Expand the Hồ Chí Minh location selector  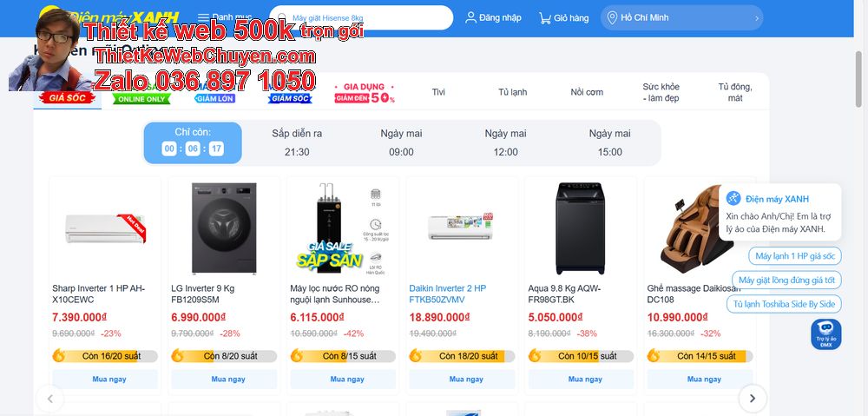[x=681, y=17]
